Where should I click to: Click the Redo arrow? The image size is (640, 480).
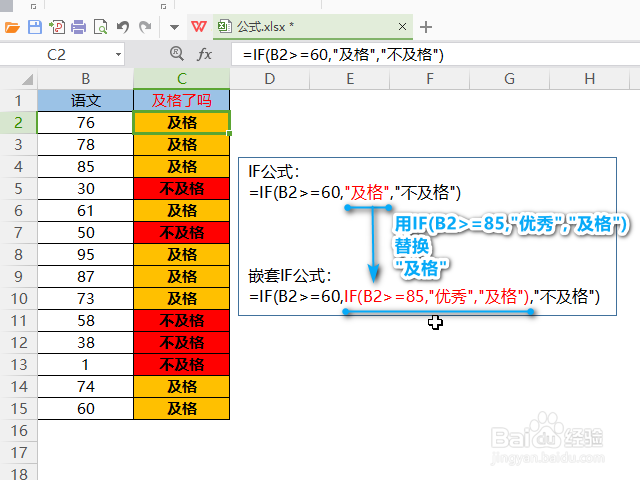(x=145, y=27)
